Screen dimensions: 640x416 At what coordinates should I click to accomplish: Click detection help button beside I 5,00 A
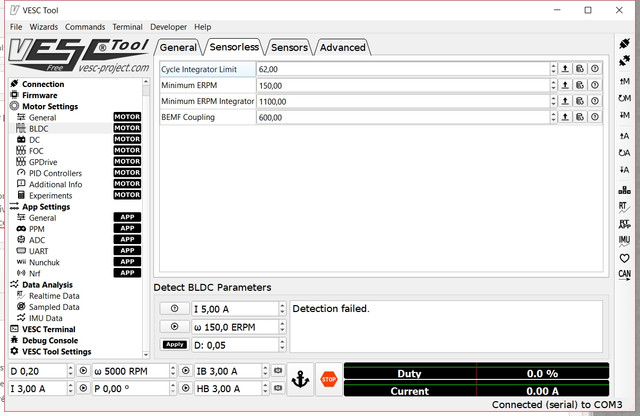(174, 309)
